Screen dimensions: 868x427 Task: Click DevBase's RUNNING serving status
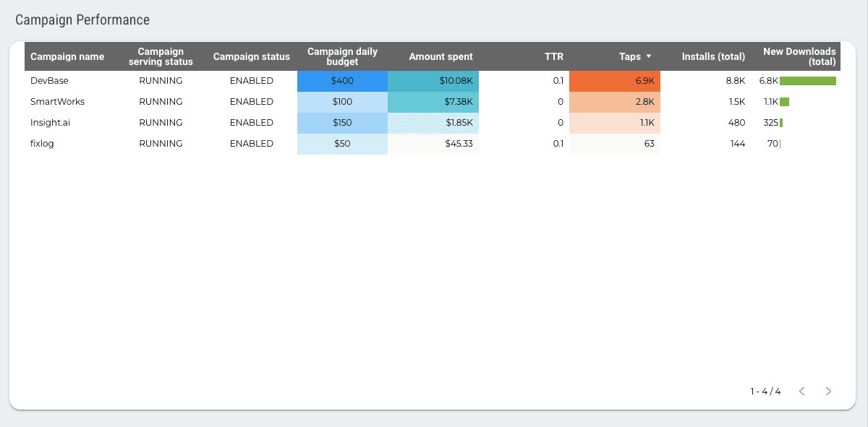[x=161, y=81]
